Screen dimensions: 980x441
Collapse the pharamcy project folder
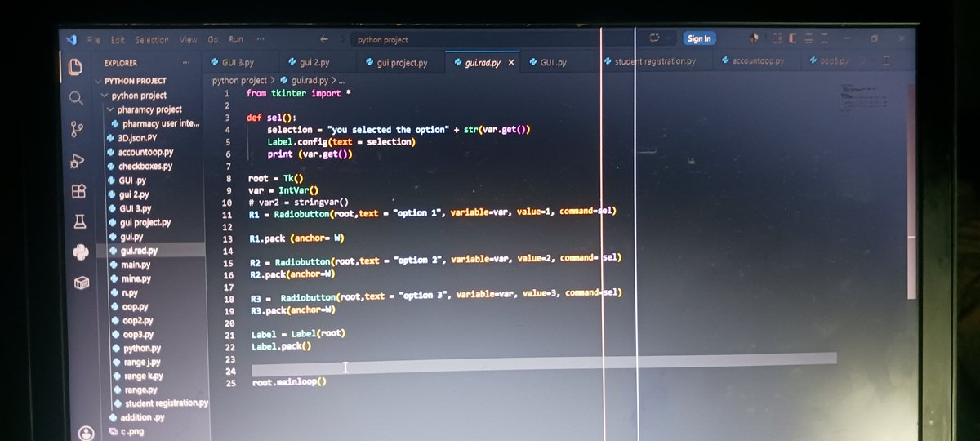(x=149, y=109)
